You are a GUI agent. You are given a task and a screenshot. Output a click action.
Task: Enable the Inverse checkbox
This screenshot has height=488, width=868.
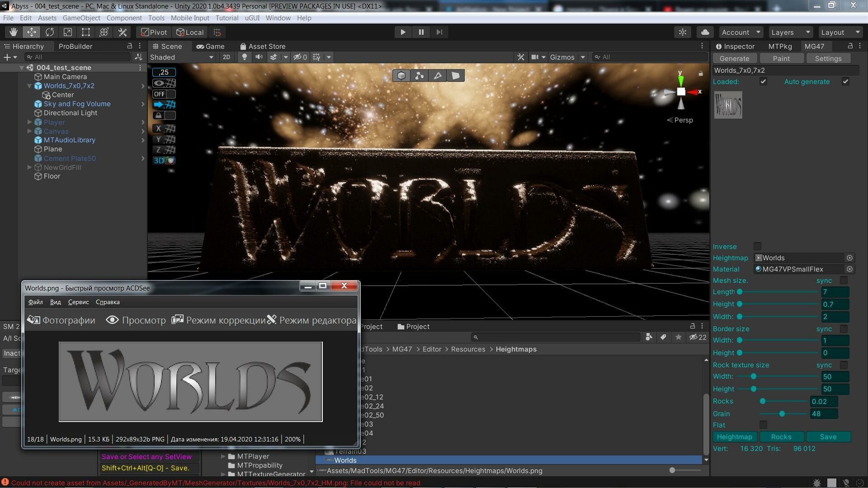click(757, 246)
